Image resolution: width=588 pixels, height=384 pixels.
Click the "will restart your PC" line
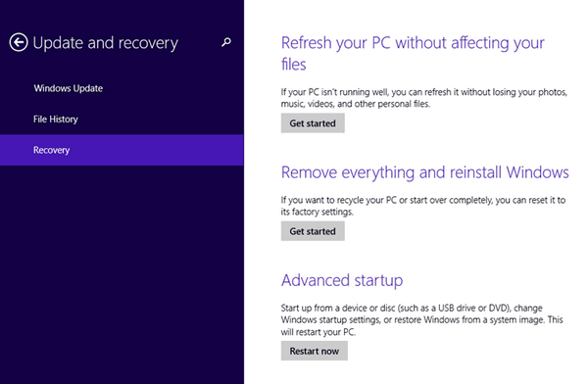tap(318, 332)
